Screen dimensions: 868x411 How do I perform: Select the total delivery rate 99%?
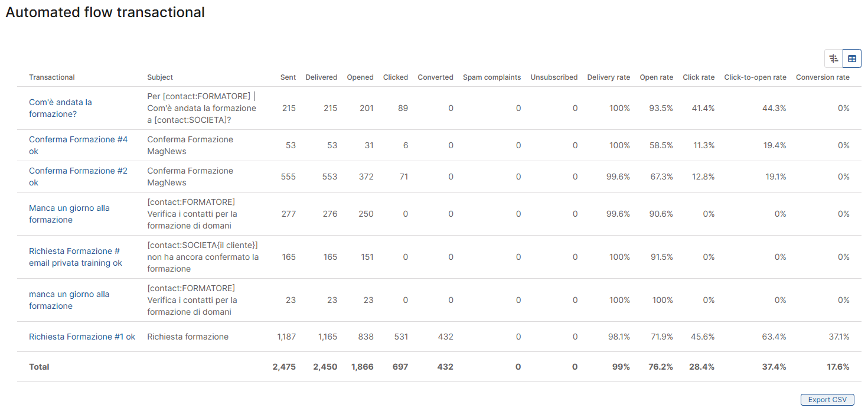click(621, 367)
